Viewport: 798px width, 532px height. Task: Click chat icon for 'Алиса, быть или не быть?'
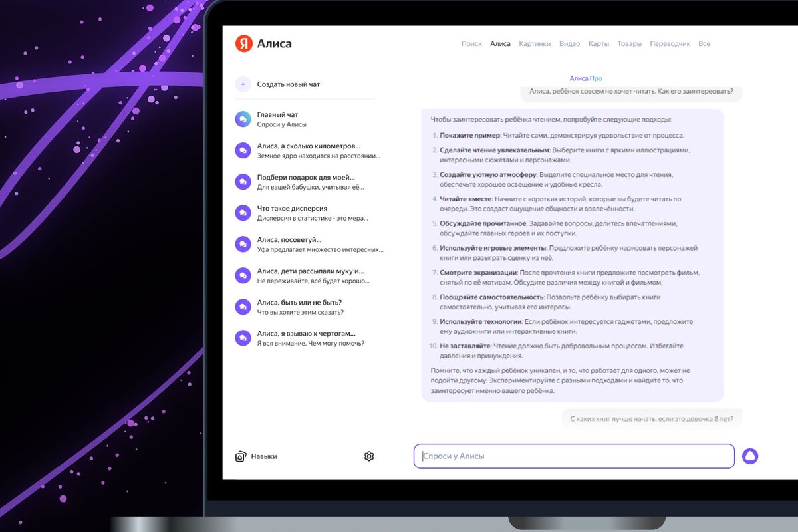[243, 307]
